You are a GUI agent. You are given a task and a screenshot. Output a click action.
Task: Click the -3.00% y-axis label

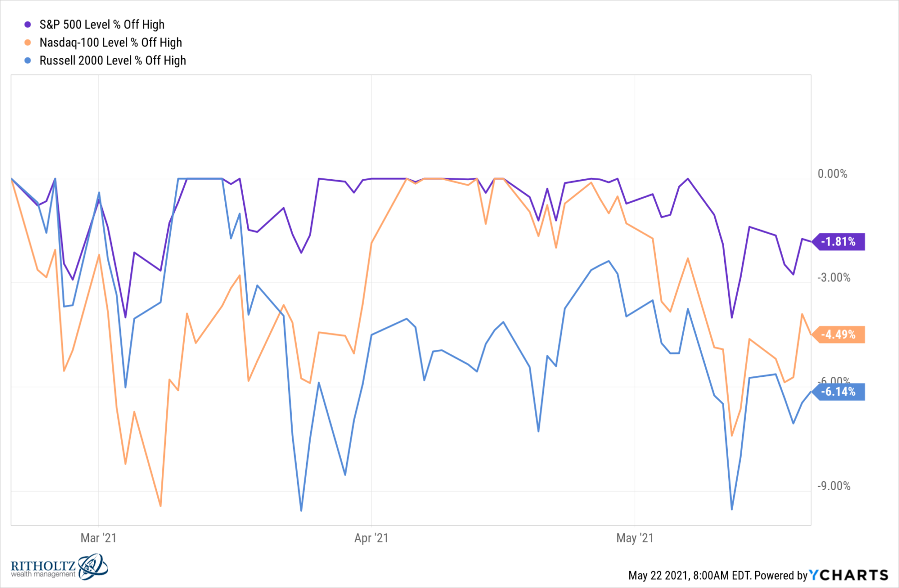(x=834, y=278)
